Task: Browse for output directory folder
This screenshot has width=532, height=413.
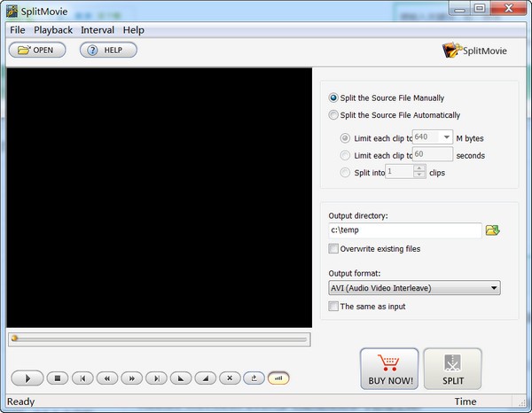Action: (493, 230)
